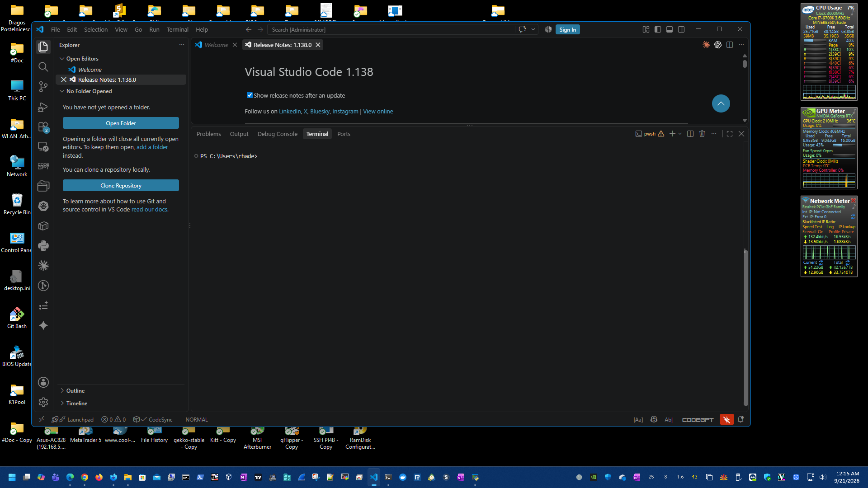Open the panel more actions menu

tap(713, 134)
